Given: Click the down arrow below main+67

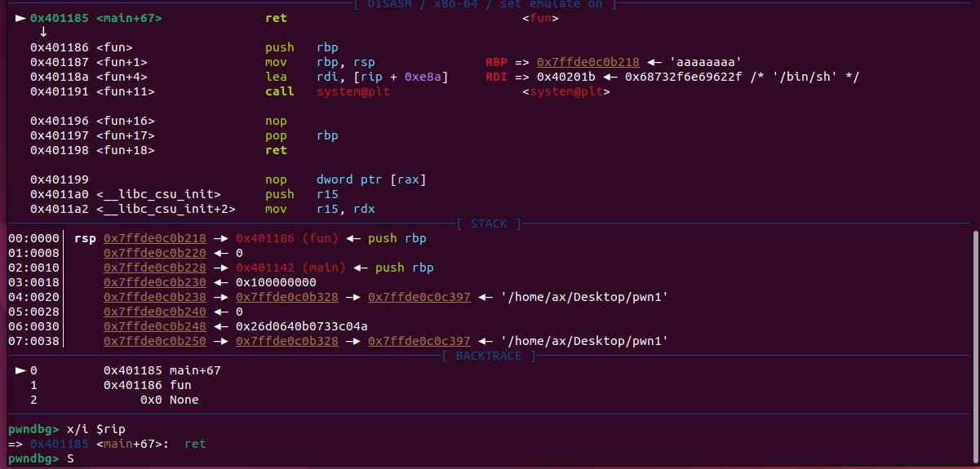Looking at the screenshot, I should click(43, 32).
